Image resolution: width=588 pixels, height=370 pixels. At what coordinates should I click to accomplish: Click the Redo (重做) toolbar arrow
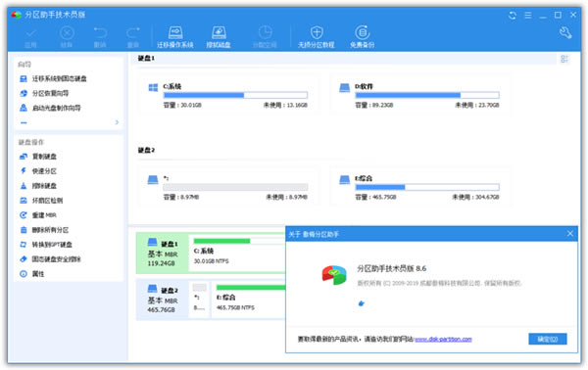pyautogui.click(x=132, y=36)
